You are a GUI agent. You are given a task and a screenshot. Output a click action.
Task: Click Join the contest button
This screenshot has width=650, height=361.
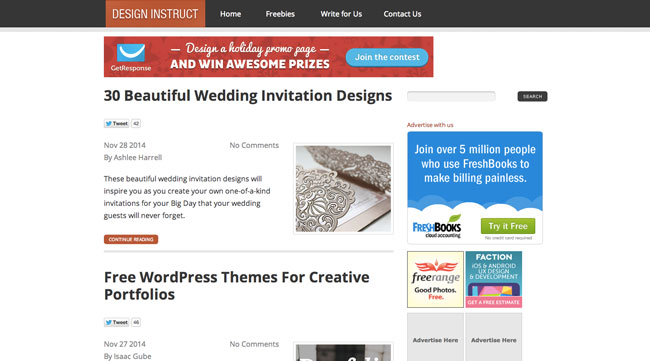pos(387,57)
